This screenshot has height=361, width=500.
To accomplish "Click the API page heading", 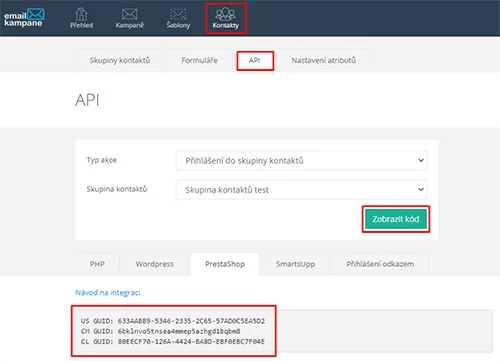I will click(87, 100).
